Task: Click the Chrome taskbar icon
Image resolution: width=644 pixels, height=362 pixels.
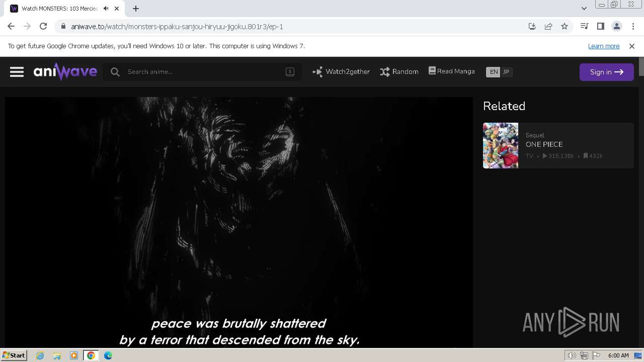Action: click(91, 355)
